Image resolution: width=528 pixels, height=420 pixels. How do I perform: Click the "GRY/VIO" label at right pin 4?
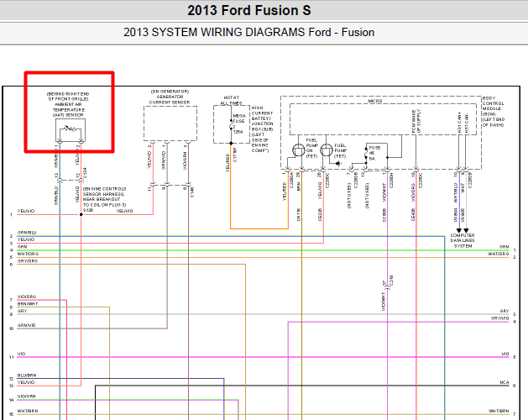[x=500, y=318]
